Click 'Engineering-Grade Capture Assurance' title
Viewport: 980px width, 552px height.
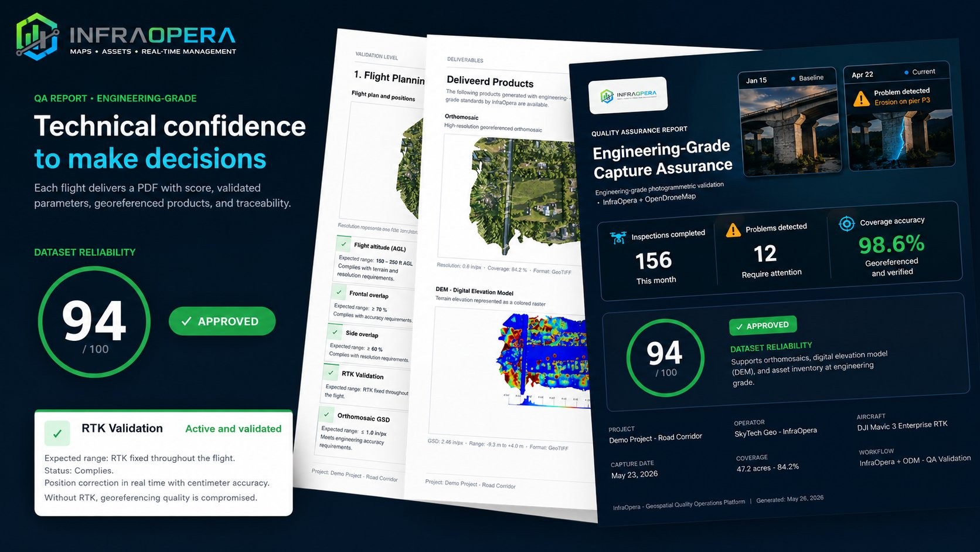(x=662, y=158)
